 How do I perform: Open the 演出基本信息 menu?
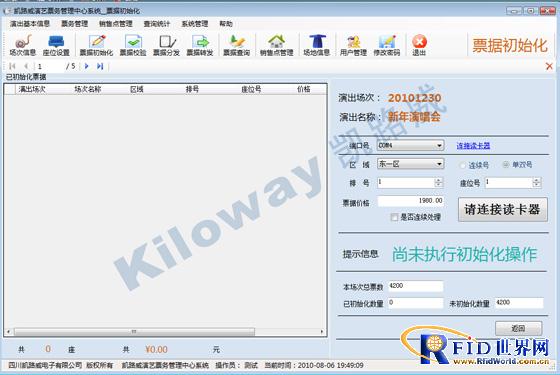tap(30, 24)
